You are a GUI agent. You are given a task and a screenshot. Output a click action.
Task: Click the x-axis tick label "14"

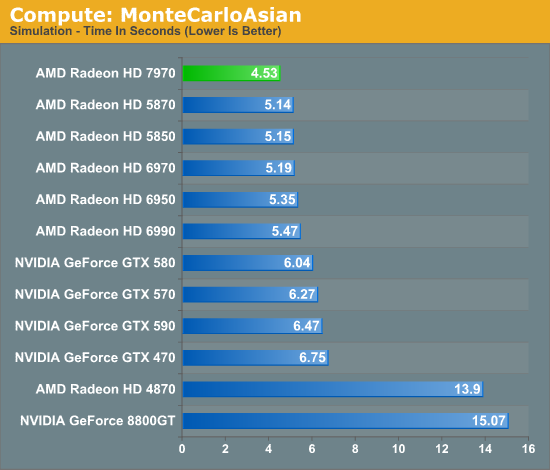[485, 449]
